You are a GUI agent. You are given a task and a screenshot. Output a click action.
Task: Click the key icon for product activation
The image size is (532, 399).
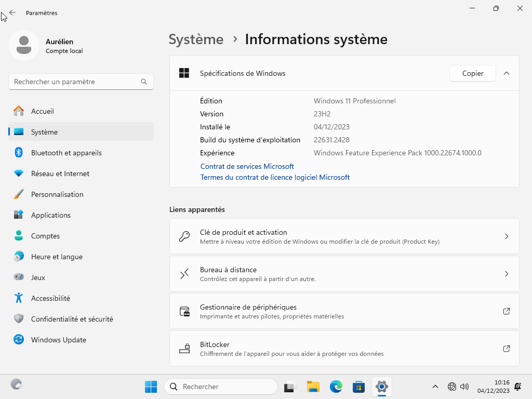184,236
